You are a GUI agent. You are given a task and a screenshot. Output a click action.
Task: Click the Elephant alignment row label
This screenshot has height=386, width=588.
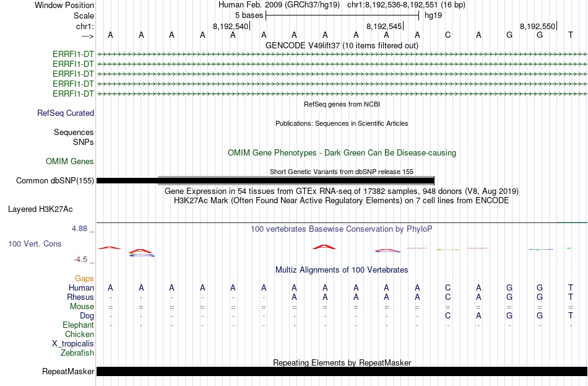(79, 325)
